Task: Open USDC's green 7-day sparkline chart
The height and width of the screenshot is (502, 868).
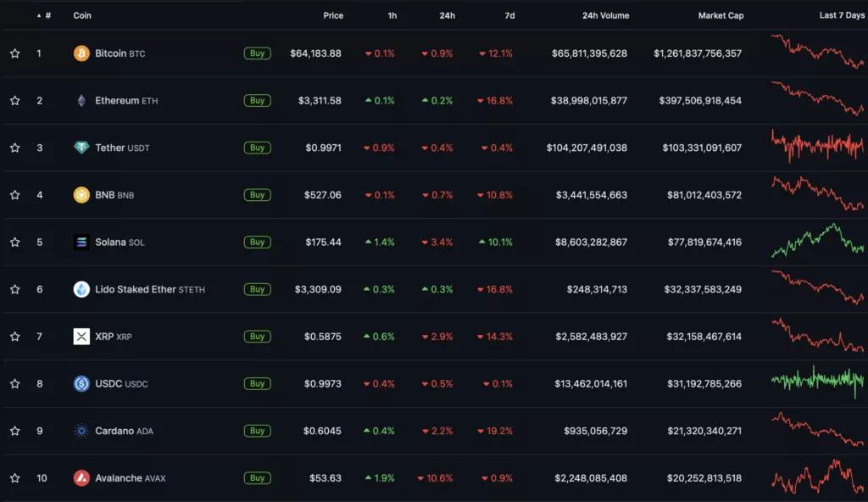Action: [818, 382]
